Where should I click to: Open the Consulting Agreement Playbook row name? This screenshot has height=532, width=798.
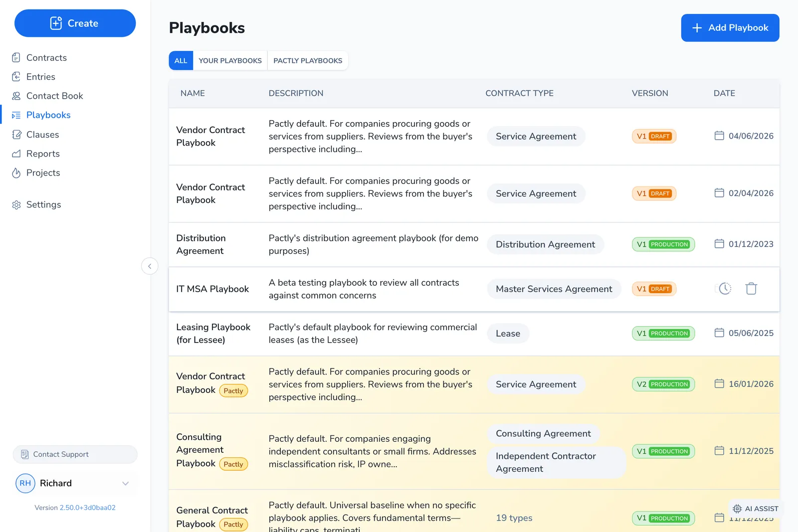tap(199, 450)
